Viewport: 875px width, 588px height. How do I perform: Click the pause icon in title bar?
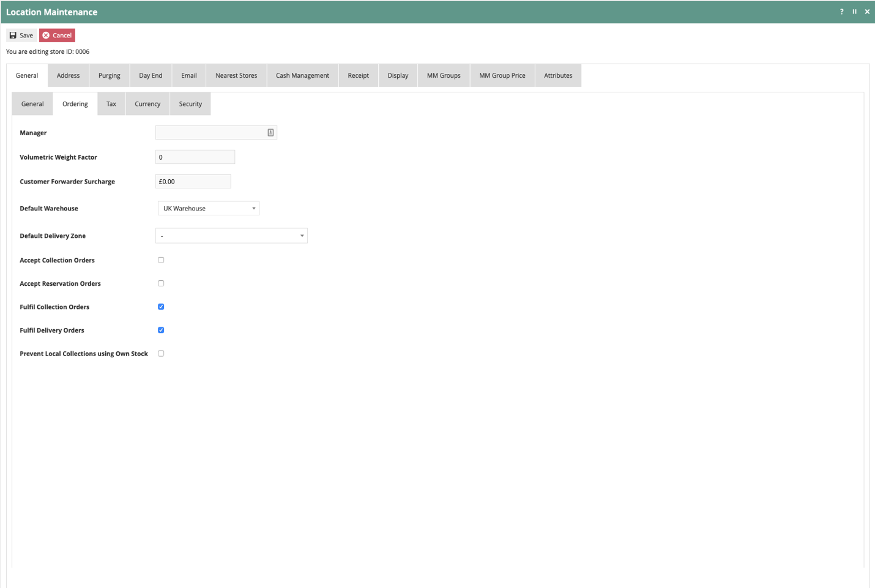tap(854, 12)
